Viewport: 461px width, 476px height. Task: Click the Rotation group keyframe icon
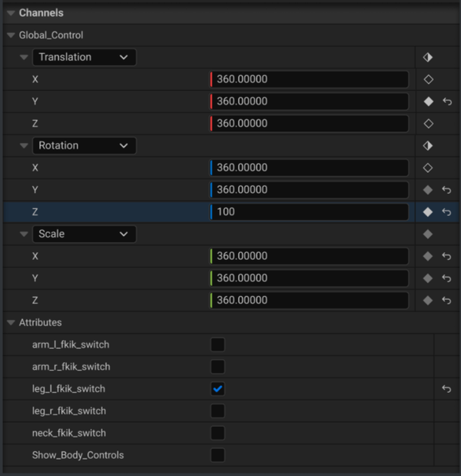coord(428,145)
